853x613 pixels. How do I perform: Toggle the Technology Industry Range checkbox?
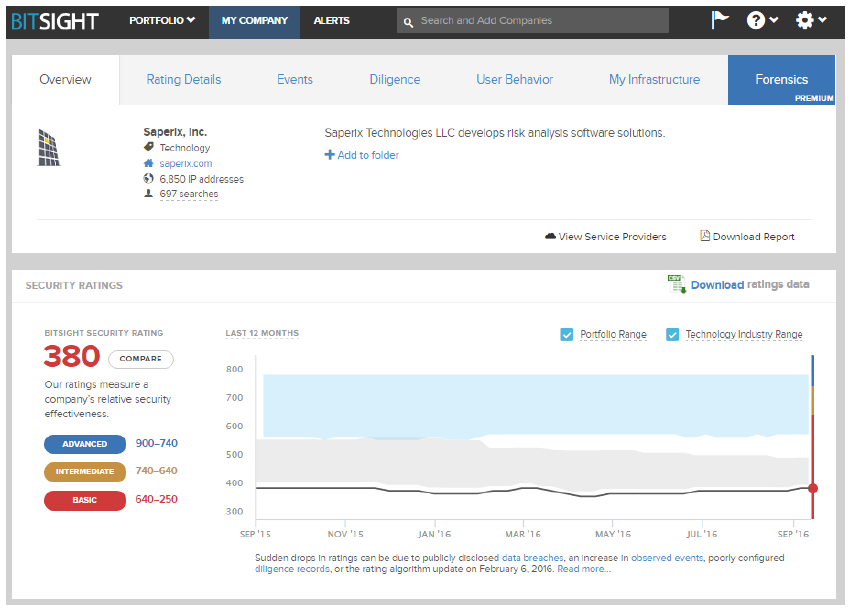click(x=672, y=334)
